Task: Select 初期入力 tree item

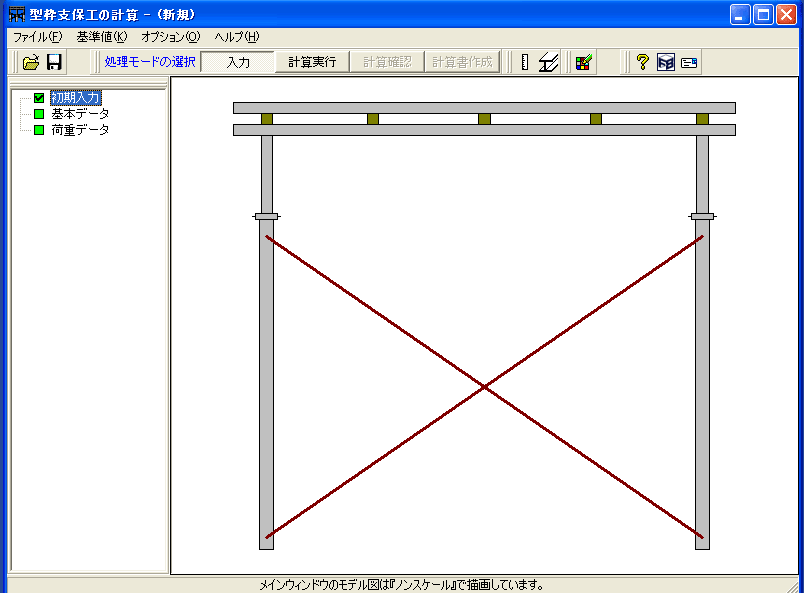Action: [76, 97]
